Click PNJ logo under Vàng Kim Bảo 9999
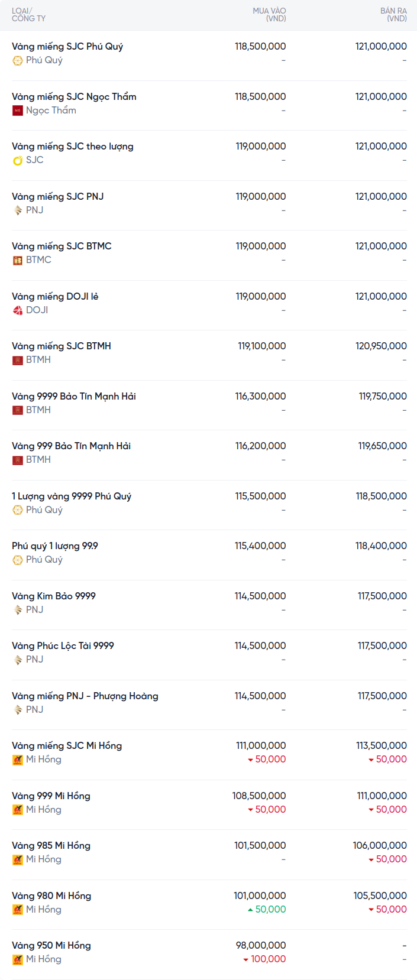 [x=18, y=610]
